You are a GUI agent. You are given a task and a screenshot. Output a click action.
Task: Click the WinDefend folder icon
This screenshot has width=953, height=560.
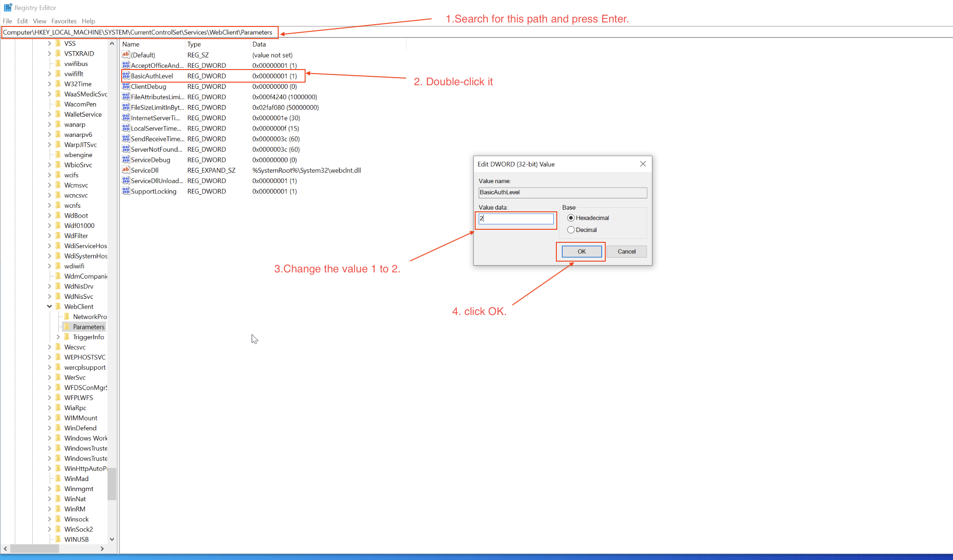click(58, 428)
